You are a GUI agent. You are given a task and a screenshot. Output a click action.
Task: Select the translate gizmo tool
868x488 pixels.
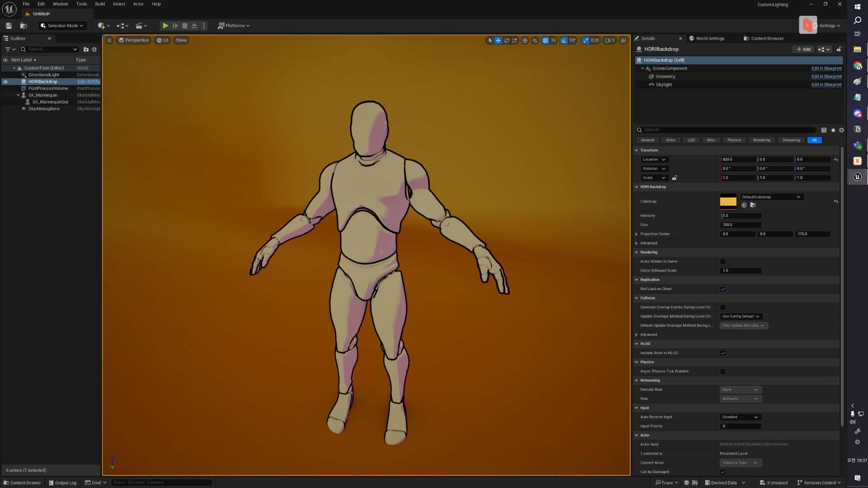click(x=498, y=40)
